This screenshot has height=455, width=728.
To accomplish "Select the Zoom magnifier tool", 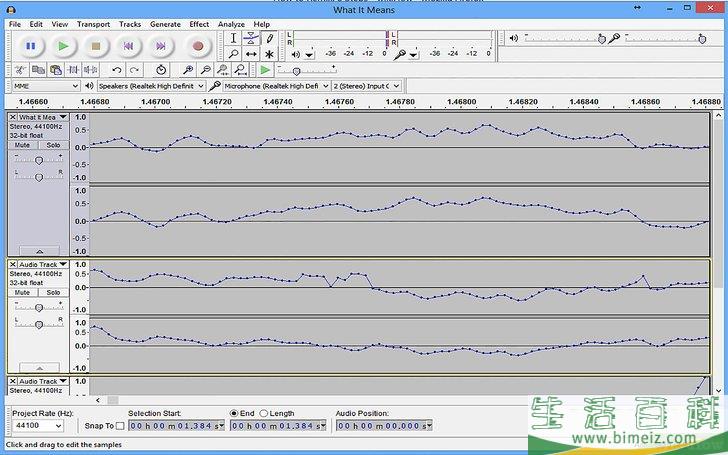I will click(x=234, y=54).
